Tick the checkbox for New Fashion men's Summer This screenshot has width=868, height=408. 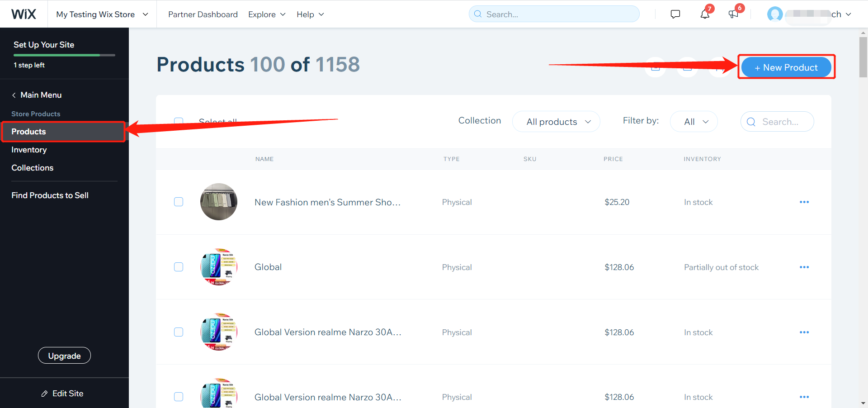[179, 202]
